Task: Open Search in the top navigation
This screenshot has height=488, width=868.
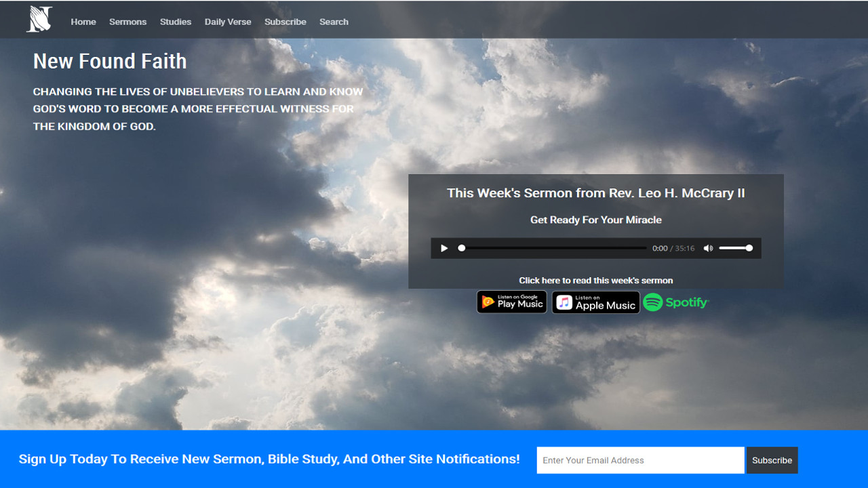Action: pyautogui.click(x=334, y=22)
